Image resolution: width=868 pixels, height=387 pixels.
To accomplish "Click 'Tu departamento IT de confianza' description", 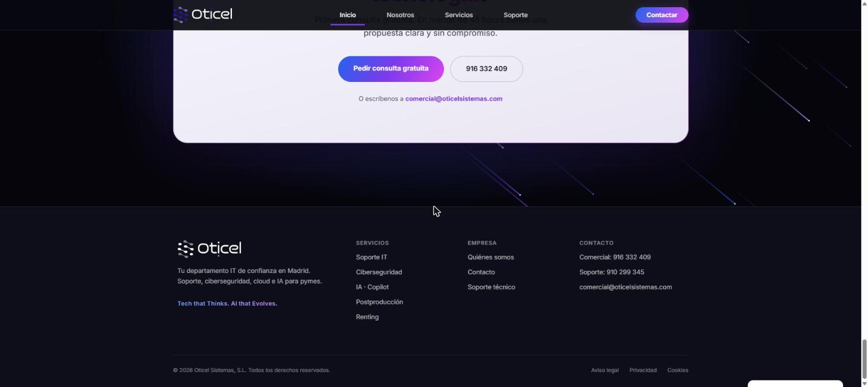I will tap(249, 276).
